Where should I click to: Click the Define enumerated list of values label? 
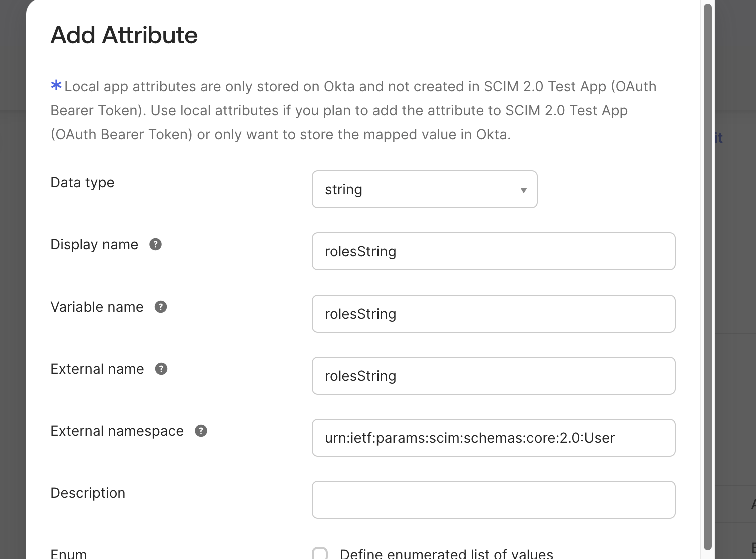446,554
